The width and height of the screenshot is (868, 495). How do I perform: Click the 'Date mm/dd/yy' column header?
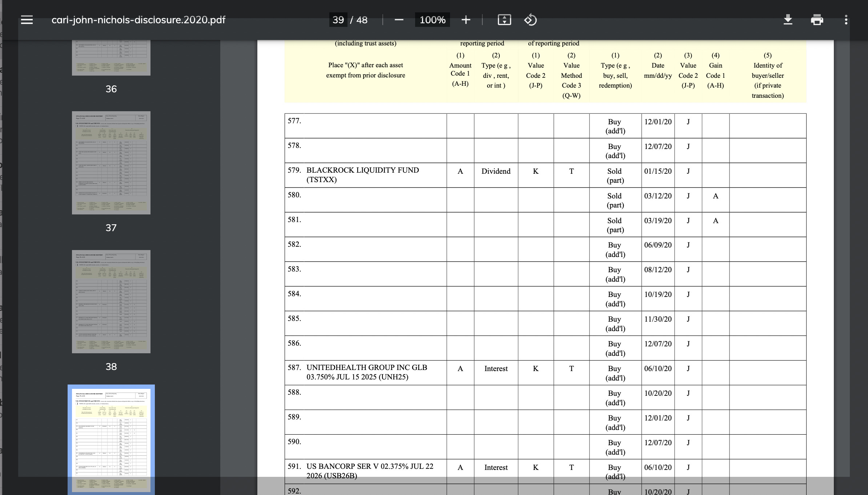pos(658,65)
